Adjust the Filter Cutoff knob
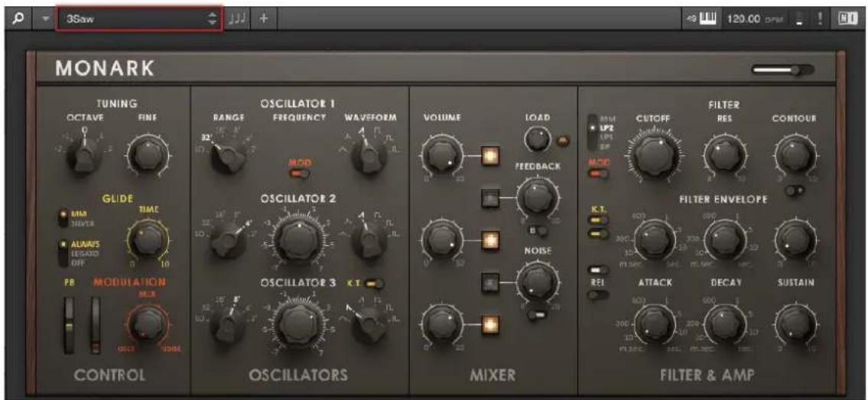868x400 pixels. point(654,156)
